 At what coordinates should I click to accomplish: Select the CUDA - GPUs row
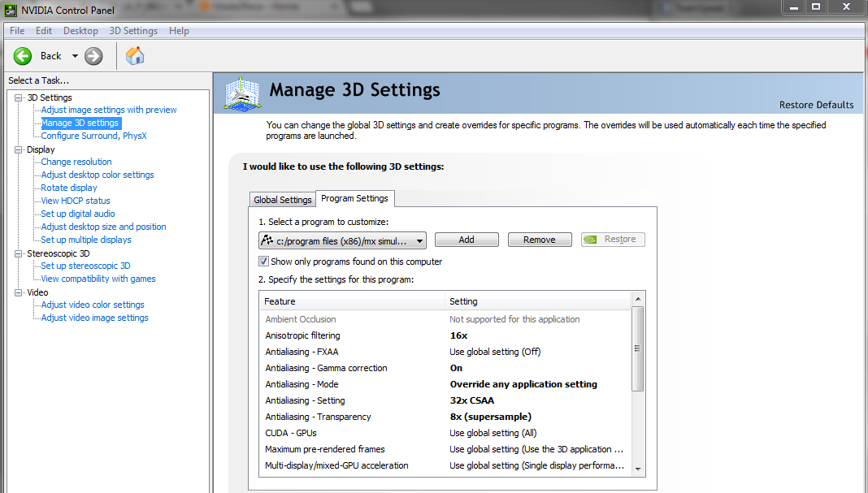(x=445, y=433)
